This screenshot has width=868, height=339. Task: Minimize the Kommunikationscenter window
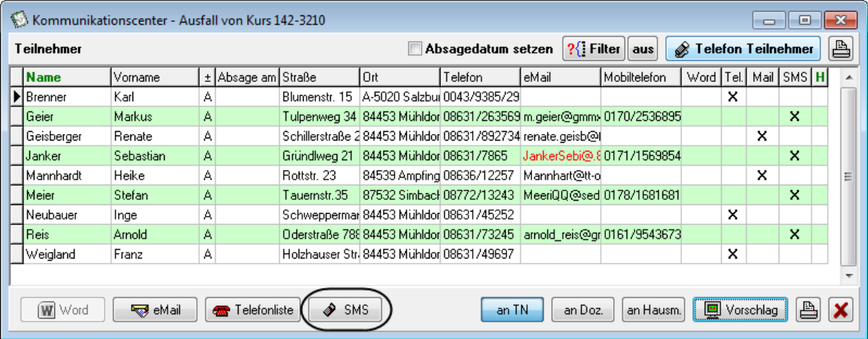click(x=768, y=21)
